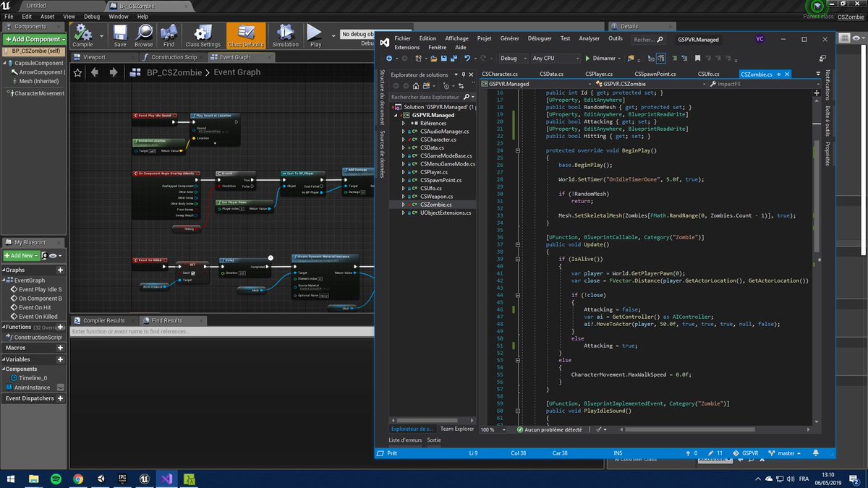
Task: Expand the Références tree node
Action: (x=404, y=124)
